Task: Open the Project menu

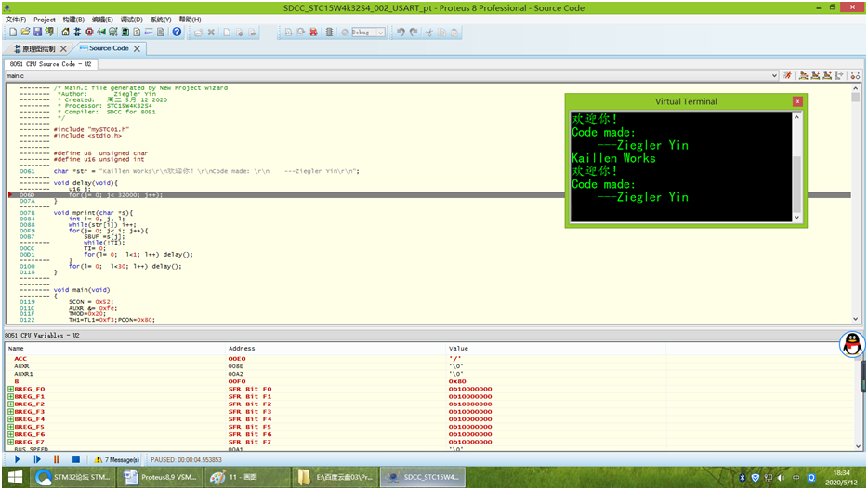Action: tap(44, 19)
